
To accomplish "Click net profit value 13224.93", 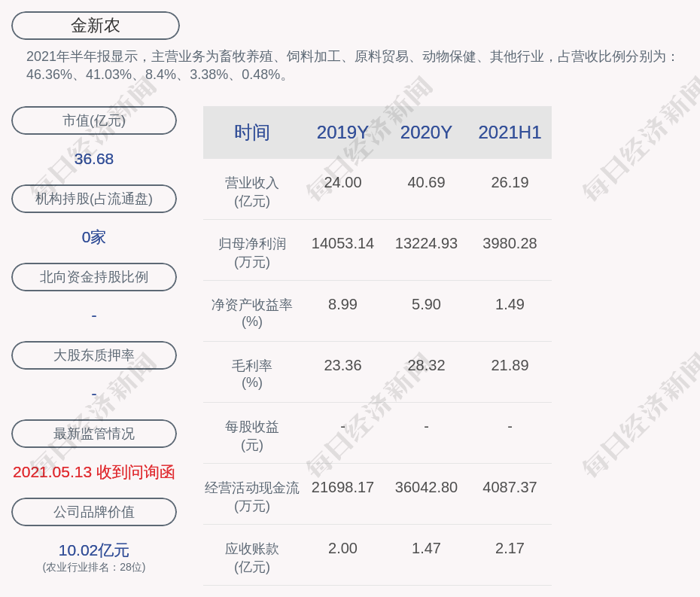I will tap(426, 243).
